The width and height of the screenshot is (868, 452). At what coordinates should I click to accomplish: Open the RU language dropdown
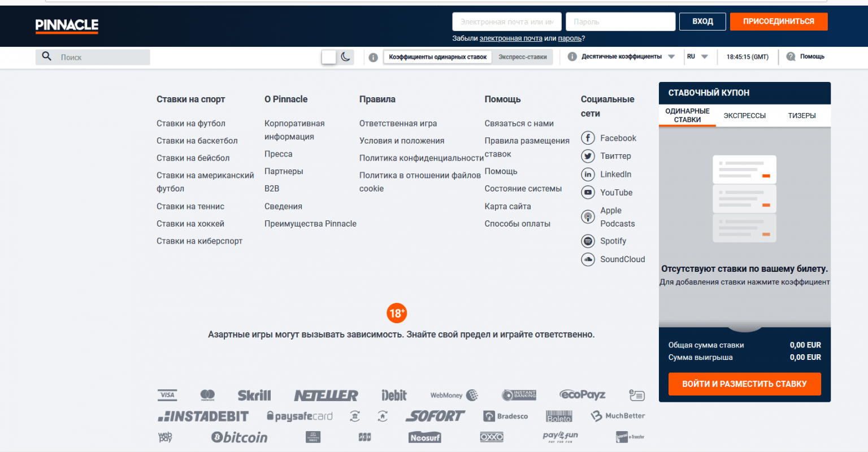pos(697,56)
